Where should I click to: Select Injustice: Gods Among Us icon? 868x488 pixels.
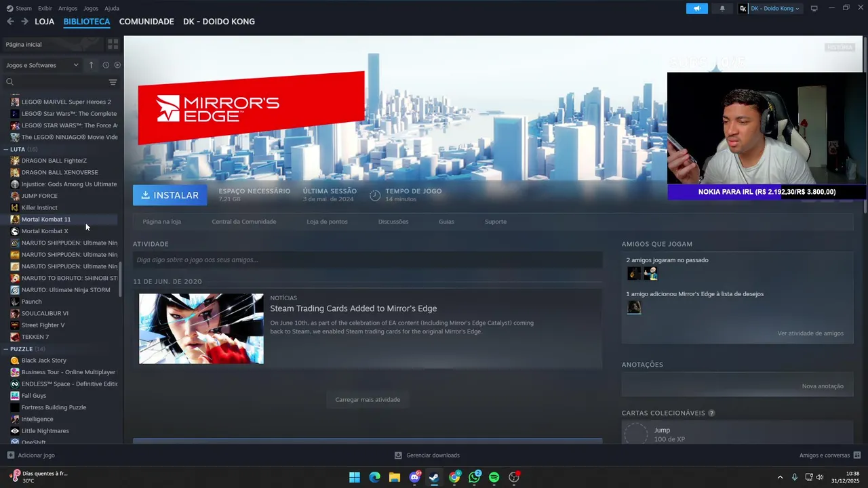tap(15, 184)
